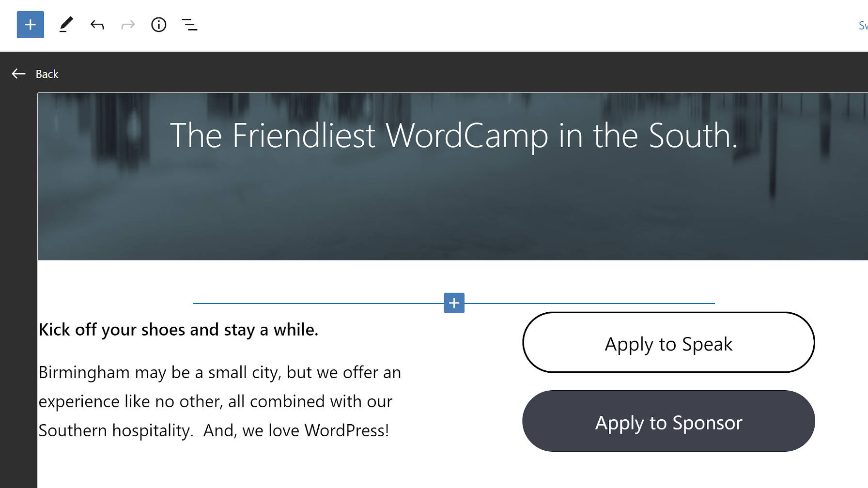The image size is (868, 488).
Task: Undo the last change
Action: [x=97, y=25]
